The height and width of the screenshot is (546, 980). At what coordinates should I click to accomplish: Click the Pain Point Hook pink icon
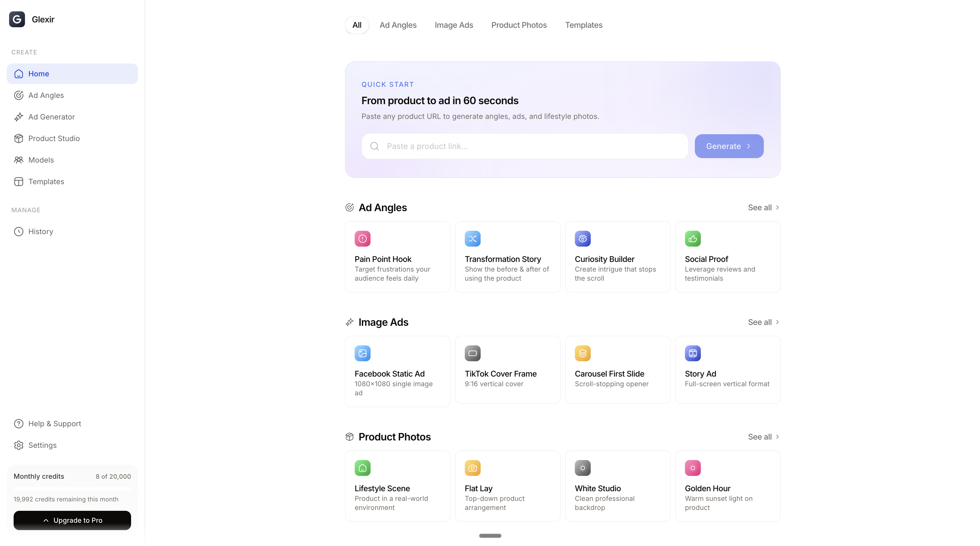coord(362,239)
